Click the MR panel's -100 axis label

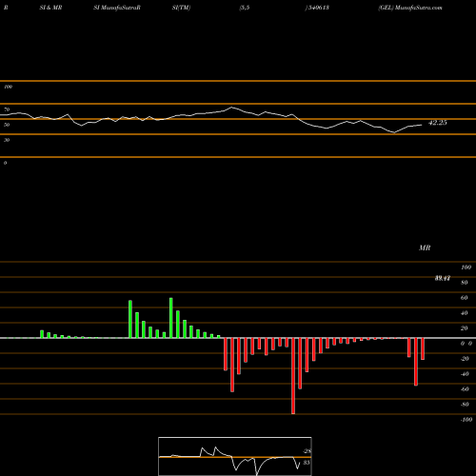(466, 420)
